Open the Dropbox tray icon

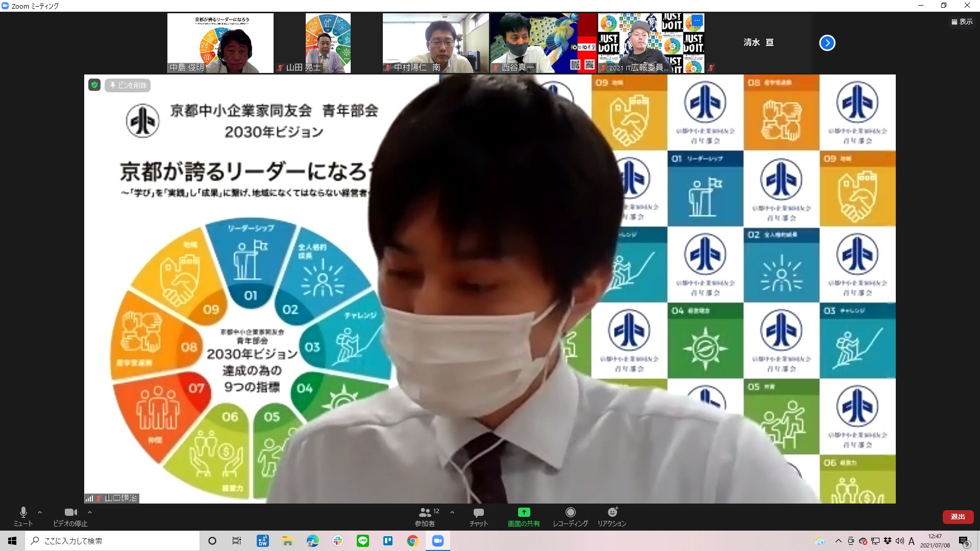click(x=888, y=541)
